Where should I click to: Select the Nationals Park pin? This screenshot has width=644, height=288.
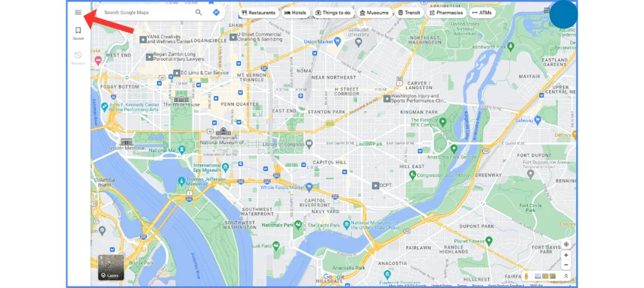pos(297,225)
